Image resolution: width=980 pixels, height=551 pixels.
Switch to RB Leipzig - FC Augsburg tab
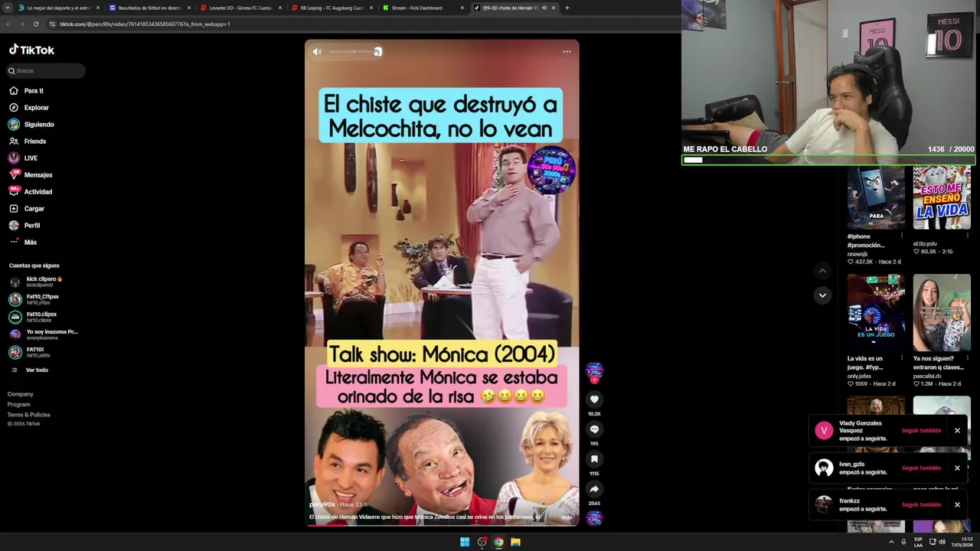pos(331,8)
